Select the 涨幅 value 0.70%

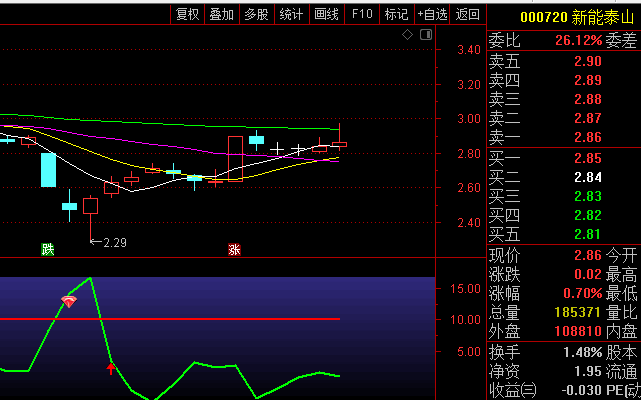[x=583, y=293]
